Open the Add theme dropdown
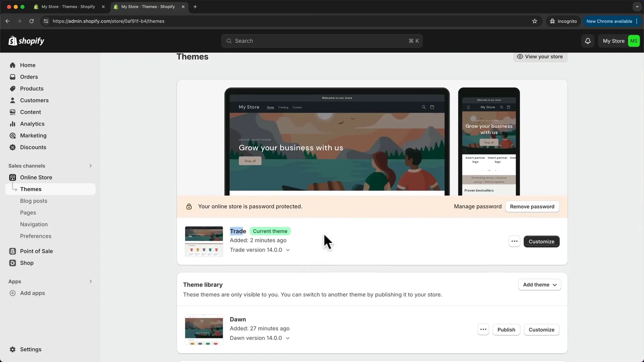644x362 pixels. [x=539, y=285]
